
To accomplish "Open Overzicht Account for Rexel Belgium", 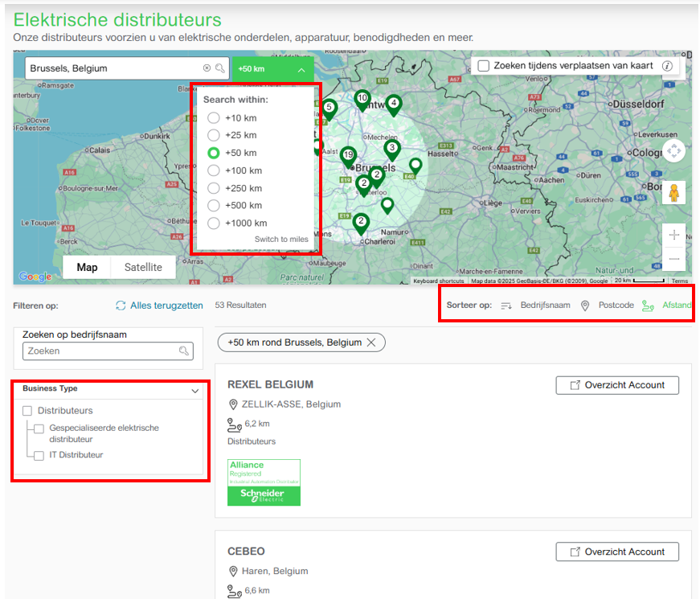I will [x=617, y=385].
